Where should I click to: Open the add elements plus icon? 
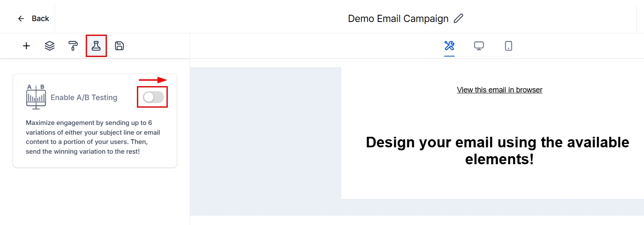click(x=26, y=46)
